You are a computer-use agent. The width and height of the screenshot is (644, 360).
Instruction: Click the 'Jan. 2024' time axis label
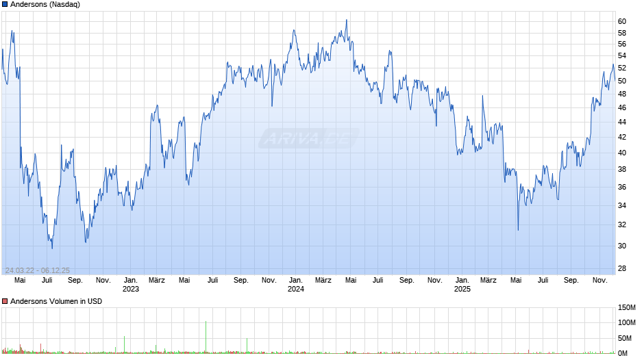tap(296, 285)
